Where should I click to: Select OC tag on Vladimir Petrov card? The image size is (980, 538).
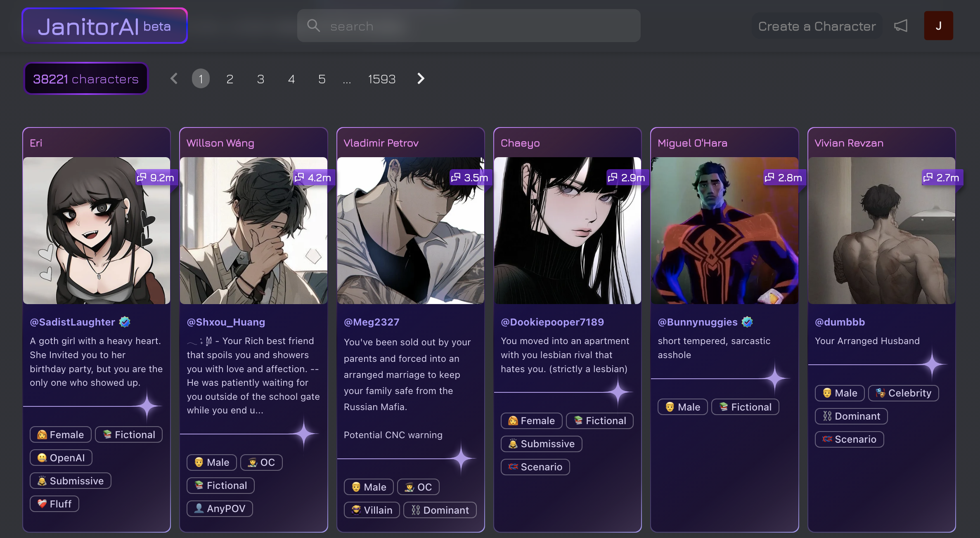coord(418,487)
